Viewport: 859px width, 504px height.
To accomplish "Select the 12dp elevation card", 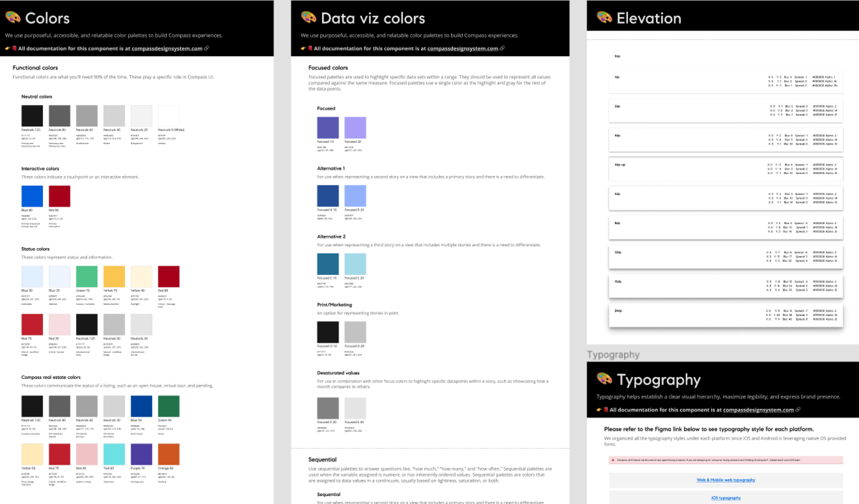I will [725, 257].
